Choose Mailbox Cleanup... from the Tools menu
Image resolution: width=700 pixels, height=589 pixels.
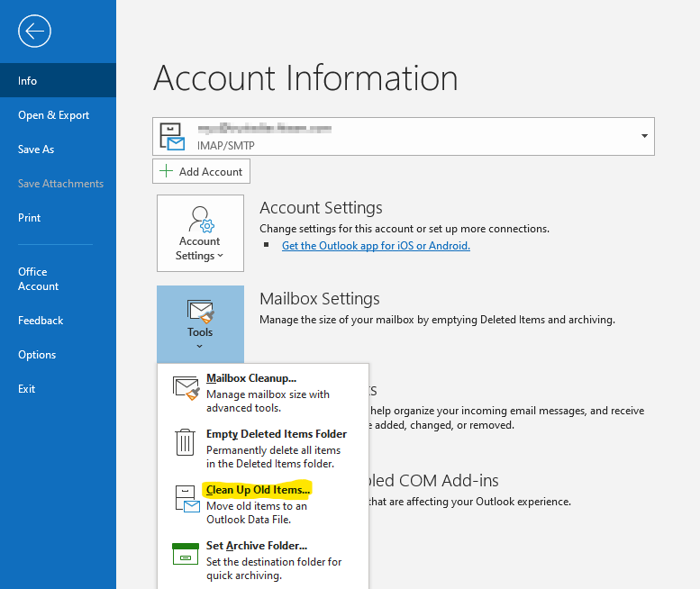[263, 393]
